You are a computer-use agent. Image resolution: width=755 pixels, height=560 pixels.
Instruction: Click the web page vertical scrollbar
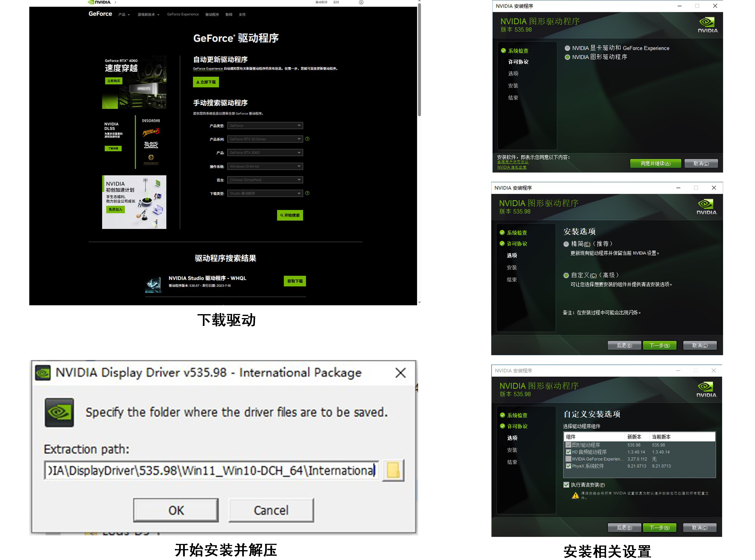tap(419, 59)
